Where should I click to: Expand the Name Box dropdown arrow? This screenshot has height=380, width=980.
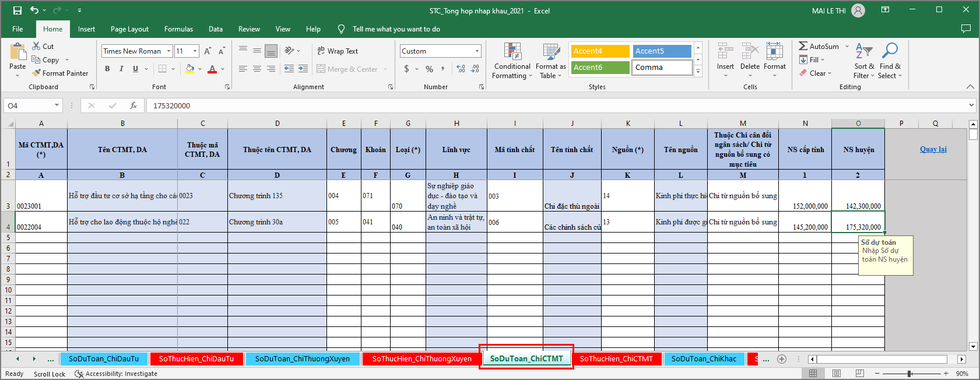click(x=57, y=105)
